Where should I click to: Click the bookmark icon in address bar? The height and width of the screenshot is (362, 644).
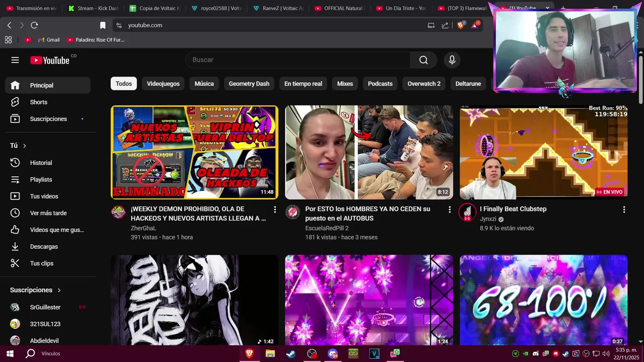click(103, 25)
